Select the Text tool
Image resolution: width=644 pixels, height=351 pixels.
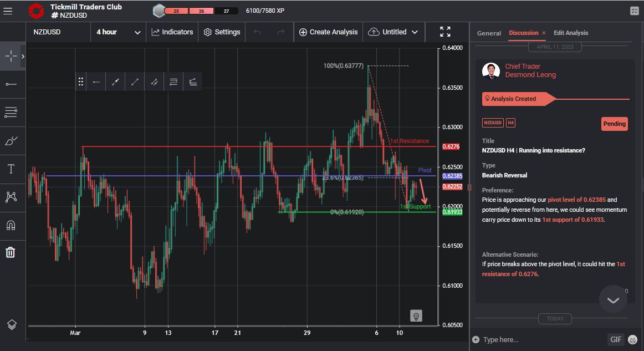(11, 169)
